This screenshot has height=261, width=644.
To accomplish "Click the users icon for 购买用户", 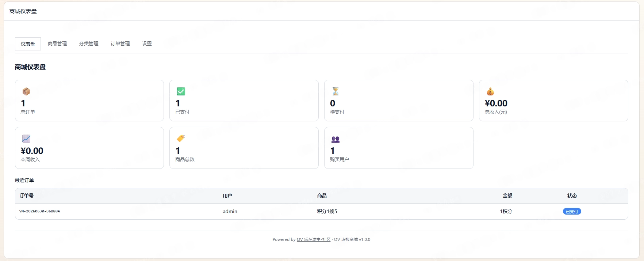I will [336, 139].
